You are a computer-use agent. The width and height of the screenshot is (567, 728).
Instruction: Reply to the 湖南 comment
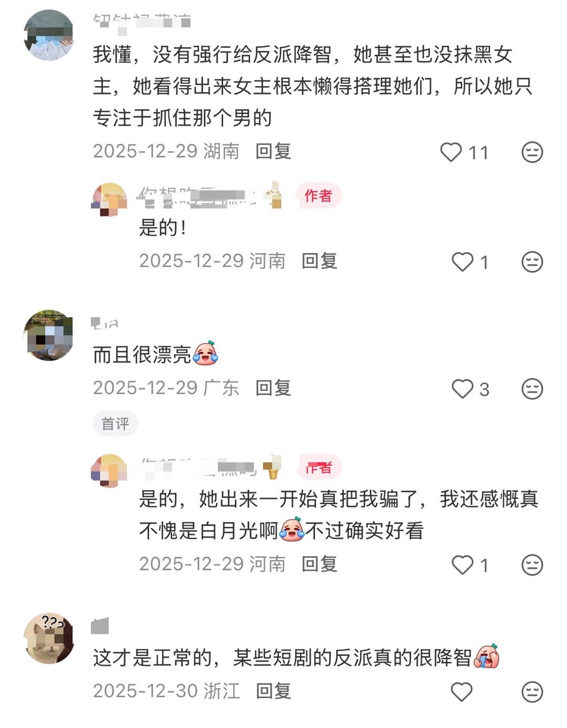click(273, 152)
